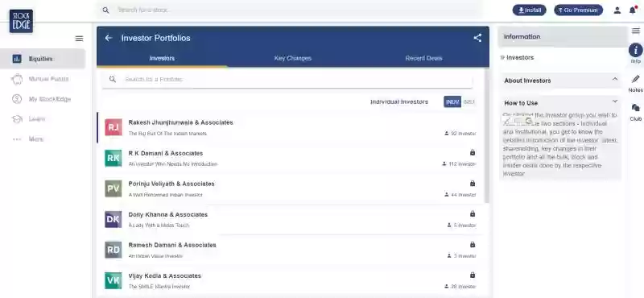
Task: Click the Install button
Action: [529, 10]
